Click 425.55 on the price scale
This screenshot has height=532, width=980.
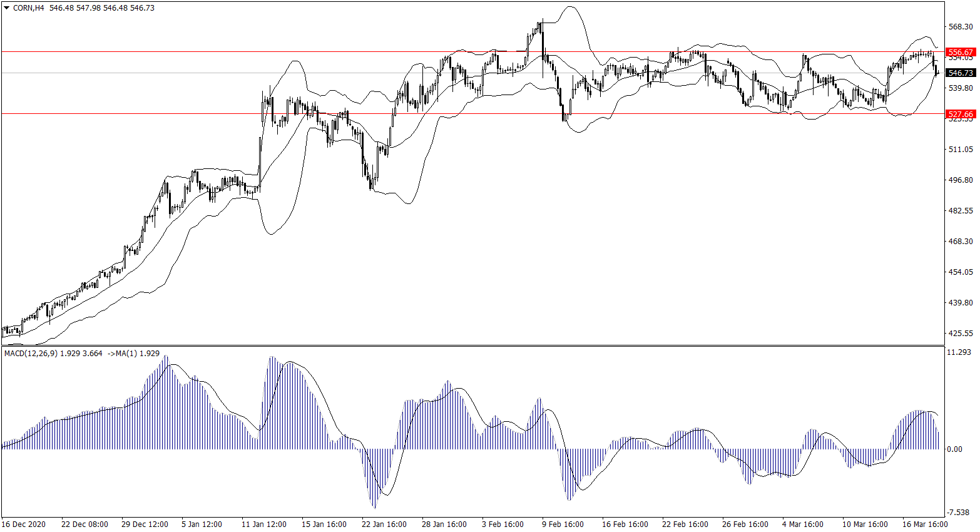961,334
